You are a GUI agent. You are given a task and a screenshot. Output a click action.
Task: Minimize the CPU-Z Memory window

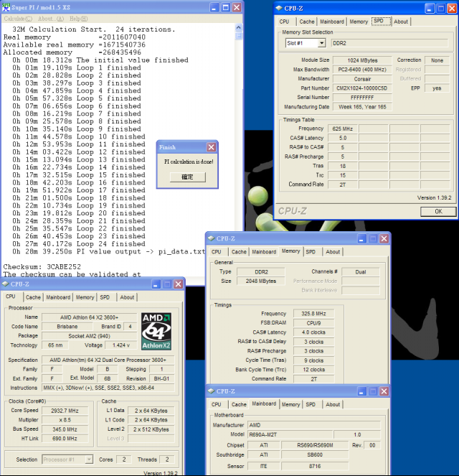point(361,239)
